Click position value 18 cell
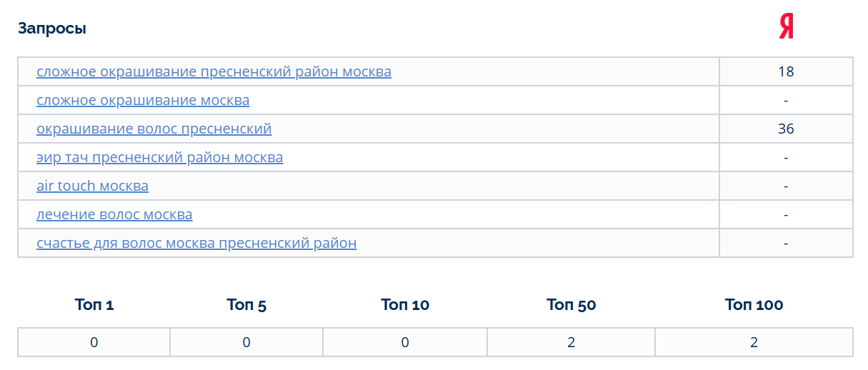The width and height of the screenshot is (868, 370). click(786, 71)
